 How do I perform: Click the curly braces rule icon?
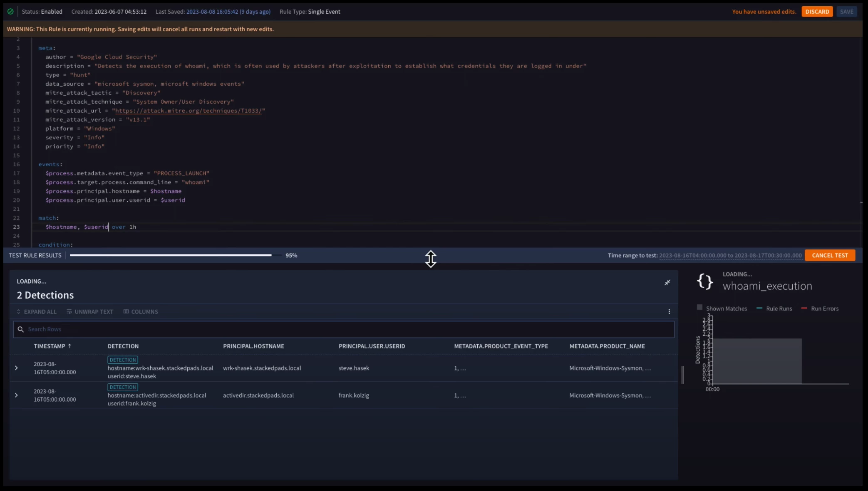(705, 281)
